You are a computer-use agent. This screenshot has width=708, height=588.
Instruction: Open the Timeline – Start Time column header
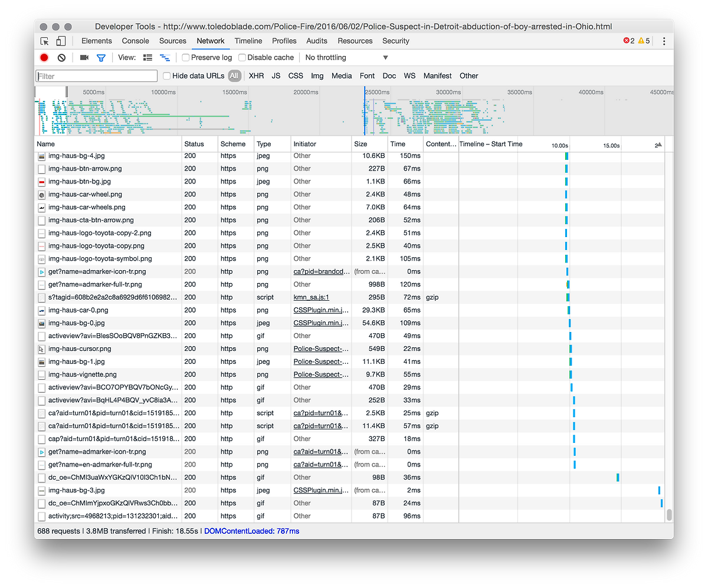point(562,144)
